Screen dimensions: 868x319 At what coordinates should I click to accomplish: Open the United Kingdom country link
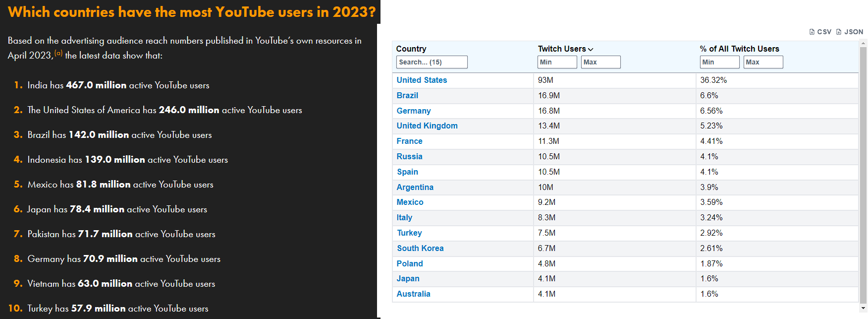coord(427,126)
